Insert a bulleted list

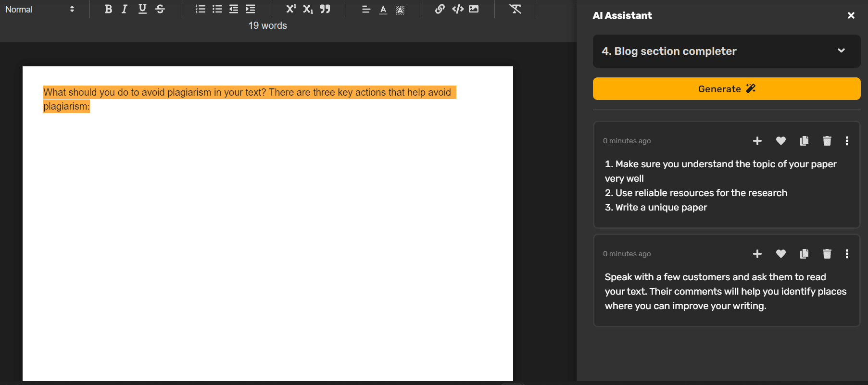217,9
